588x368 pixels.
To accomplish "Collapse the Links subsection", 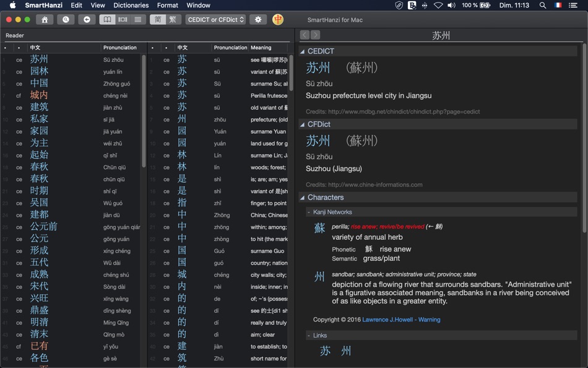I will tap(309, 335).
